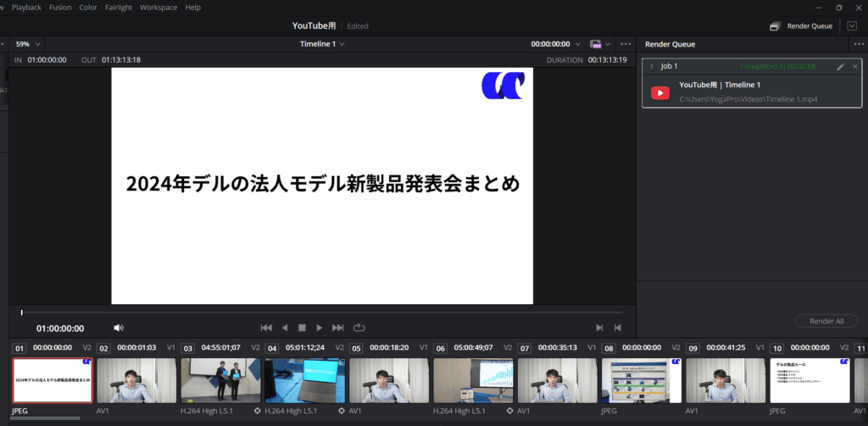Open the Playback menu

26,7
